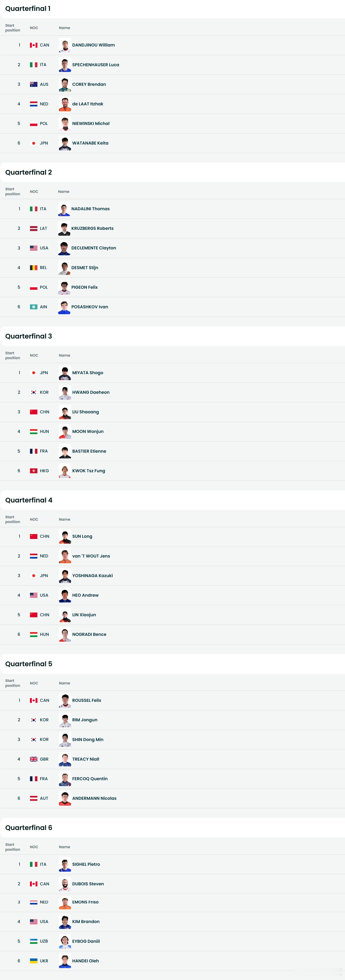Open LIU Shaoang profile name link
345x980 pixels.
[x=85, y=412]
